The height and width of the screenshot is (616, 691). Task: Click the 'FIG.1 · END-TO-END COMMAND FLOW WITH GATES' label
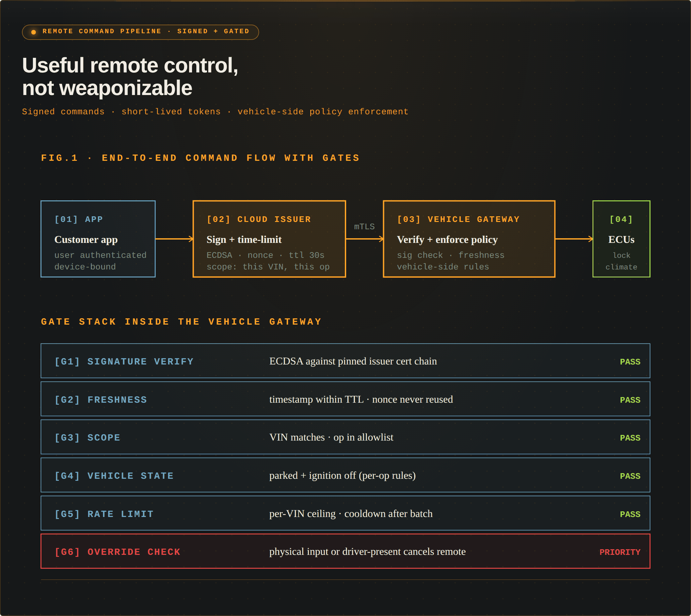point(200,158)
